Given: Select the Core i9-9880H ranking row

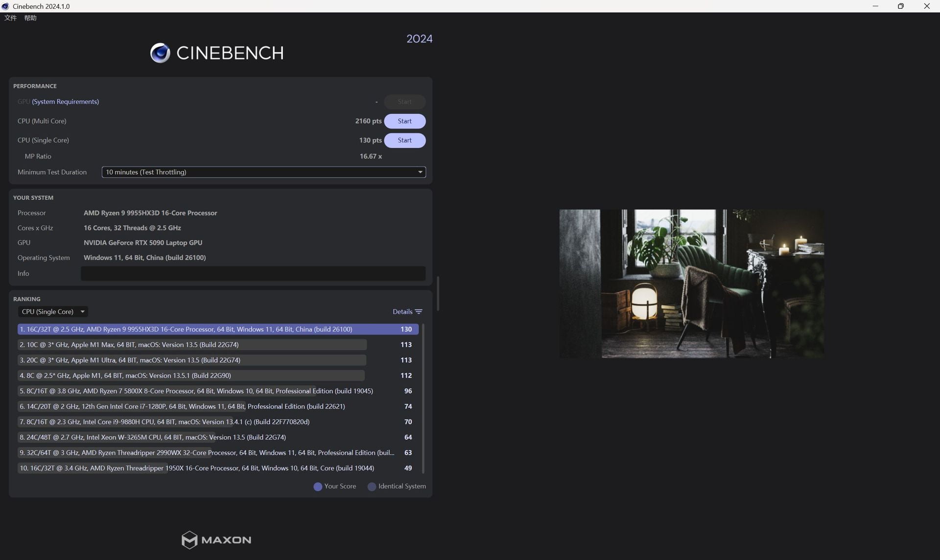Looking at the screenshot, I should [x=218, y=422].
